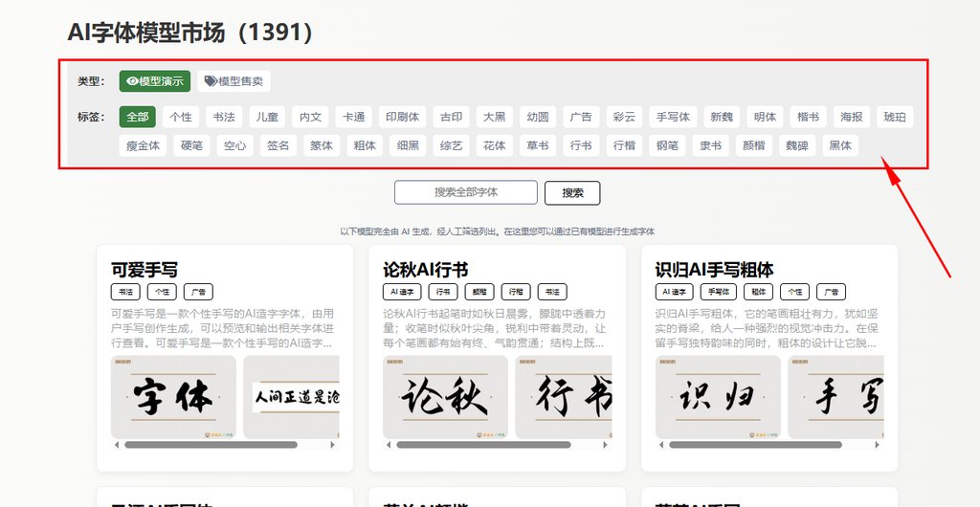Click the horizontal scrollbar in 论秋AI行书 card

(x=483, y=445)
